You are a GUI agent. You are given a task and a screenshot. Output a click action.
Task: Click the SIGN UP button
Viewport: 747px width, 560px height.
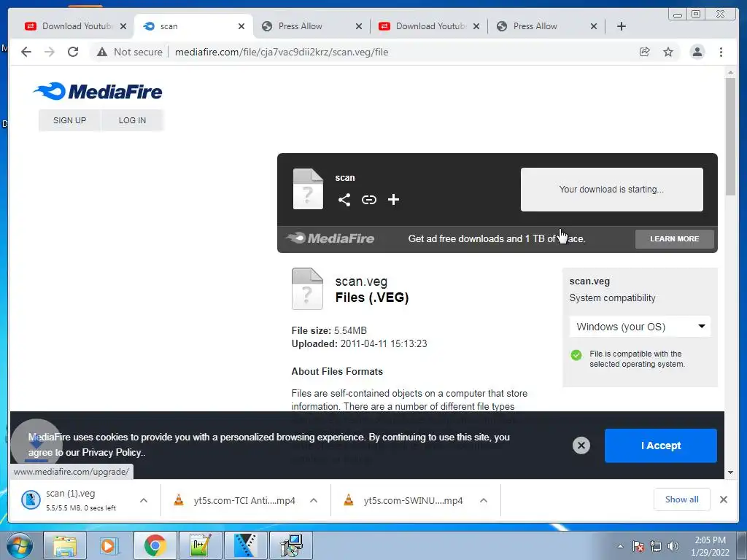[69, 120]
